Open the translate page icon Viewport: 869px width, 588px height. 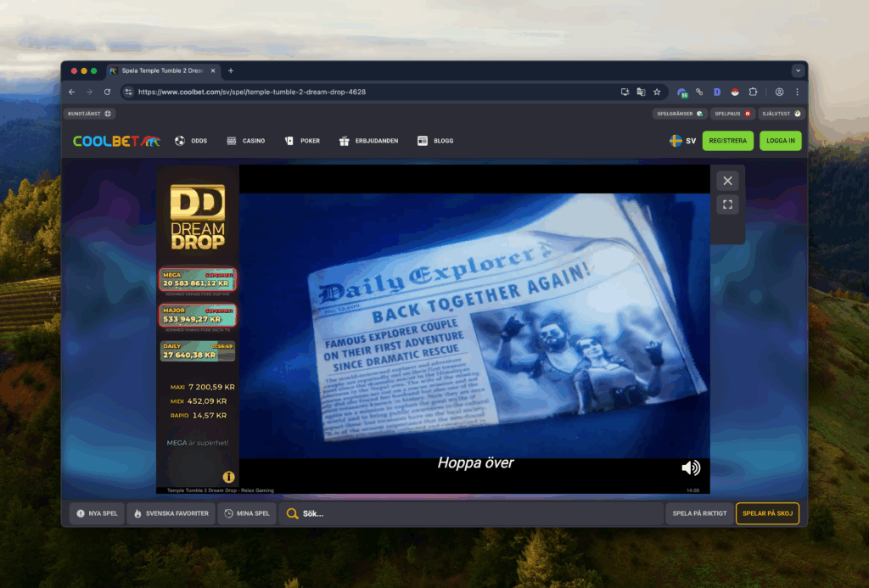pyautogui.click(x=641, y=92)
